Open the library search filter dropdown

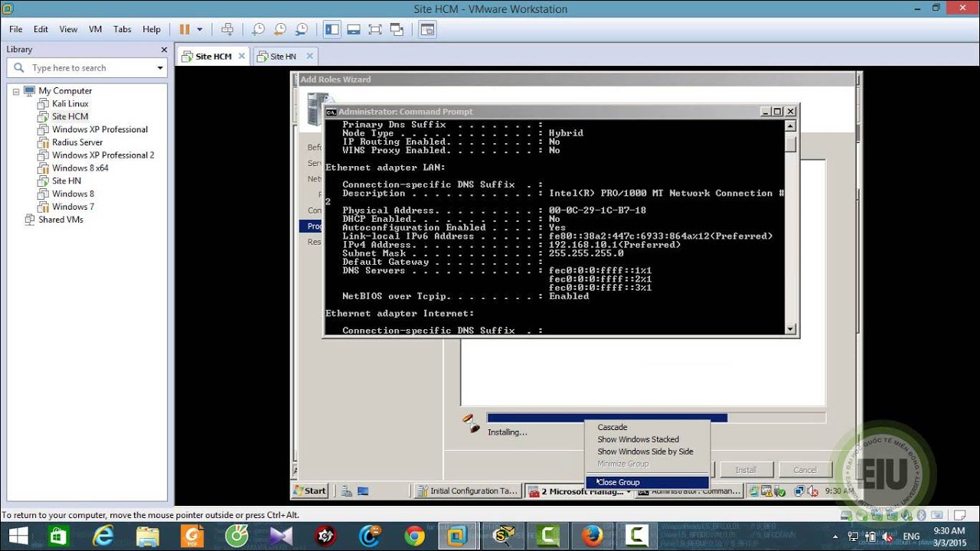(x=160, y=68)
